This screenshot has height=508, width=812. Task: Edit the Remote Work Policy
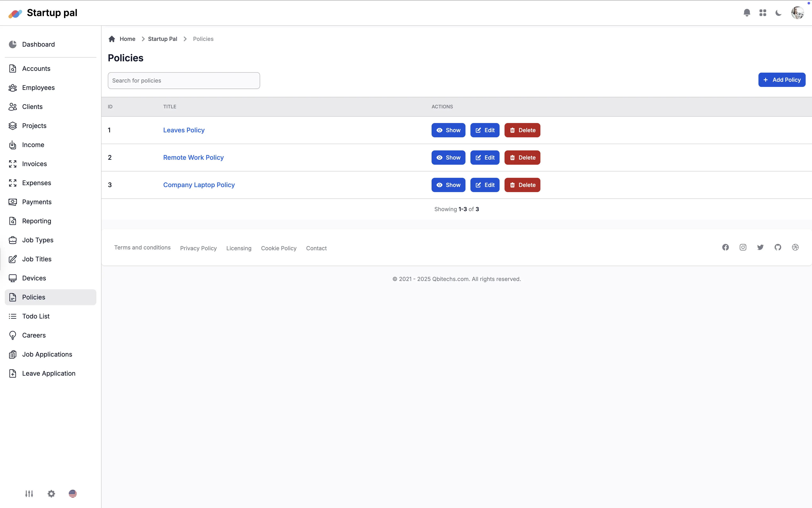(x=485, y=158)
